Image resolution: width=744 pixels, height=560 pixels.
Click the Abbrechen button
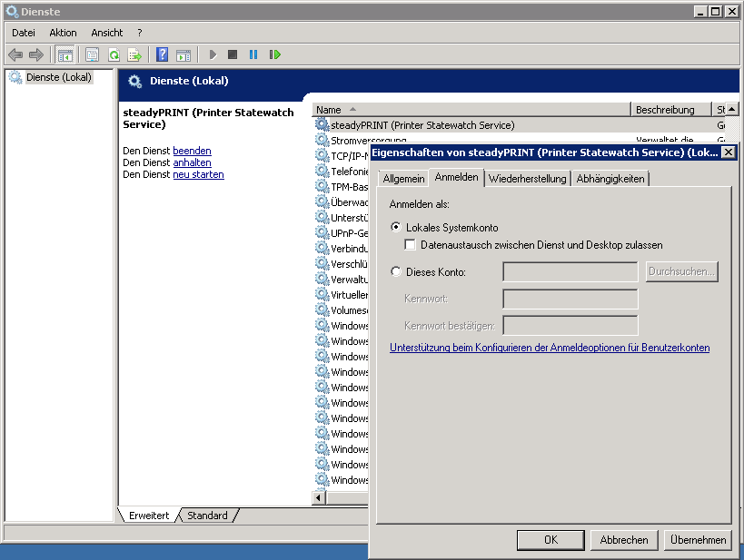click(624, 540)
